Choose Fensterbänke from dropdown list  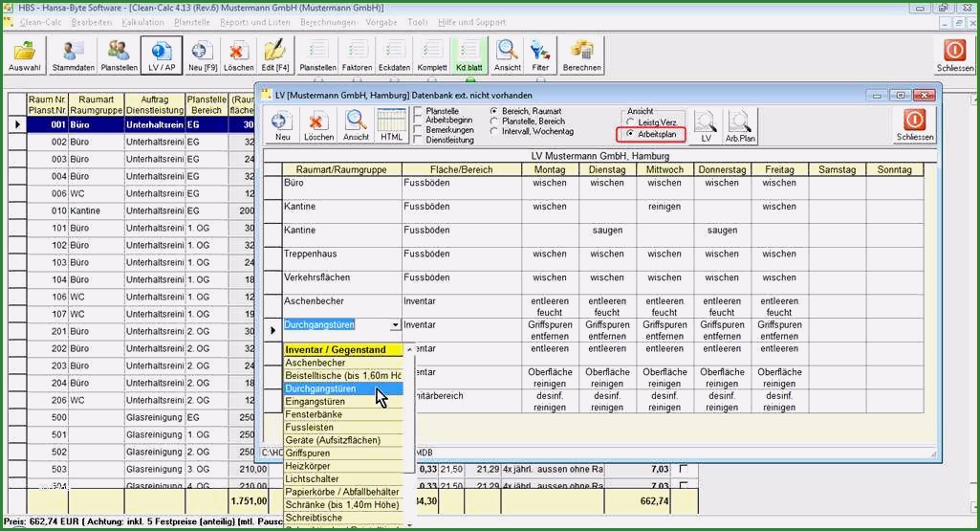tap(316, 414)
